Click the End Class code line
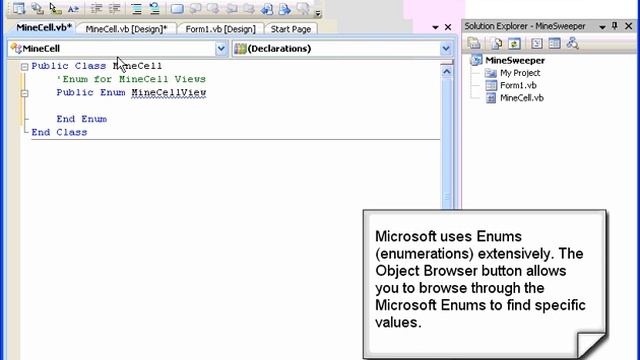The height and width of the screenshot is (360, 640). click(59, 132)
